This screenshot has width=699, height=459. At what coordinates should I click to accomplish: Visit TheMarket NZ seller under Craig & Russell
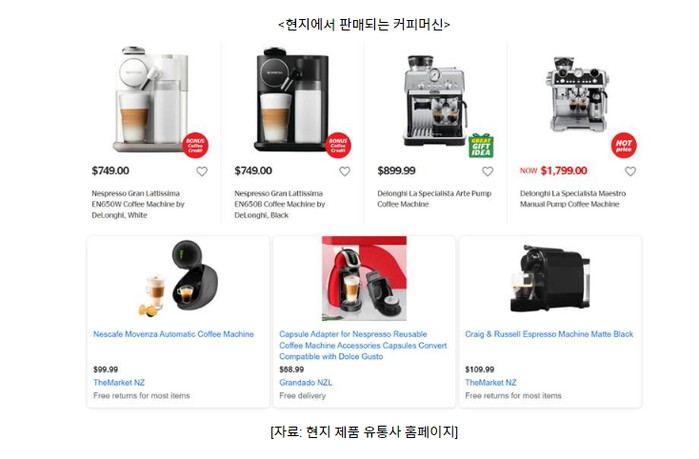491,382
